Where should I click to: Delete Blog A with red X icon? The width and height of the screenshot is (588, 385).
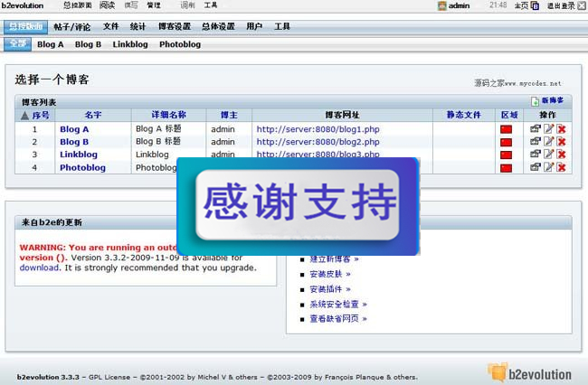[562, 129]
